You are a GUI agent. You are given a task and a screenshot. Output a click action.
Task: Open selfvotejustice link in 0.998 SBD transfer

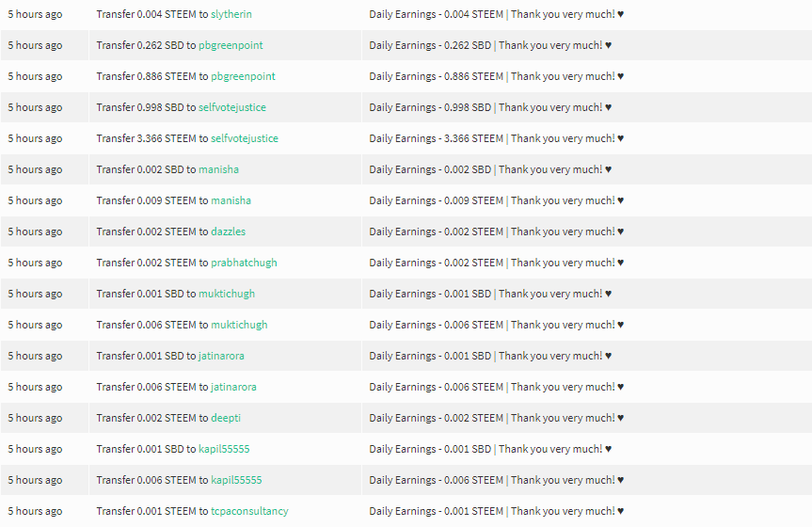(x=232, y=107)
